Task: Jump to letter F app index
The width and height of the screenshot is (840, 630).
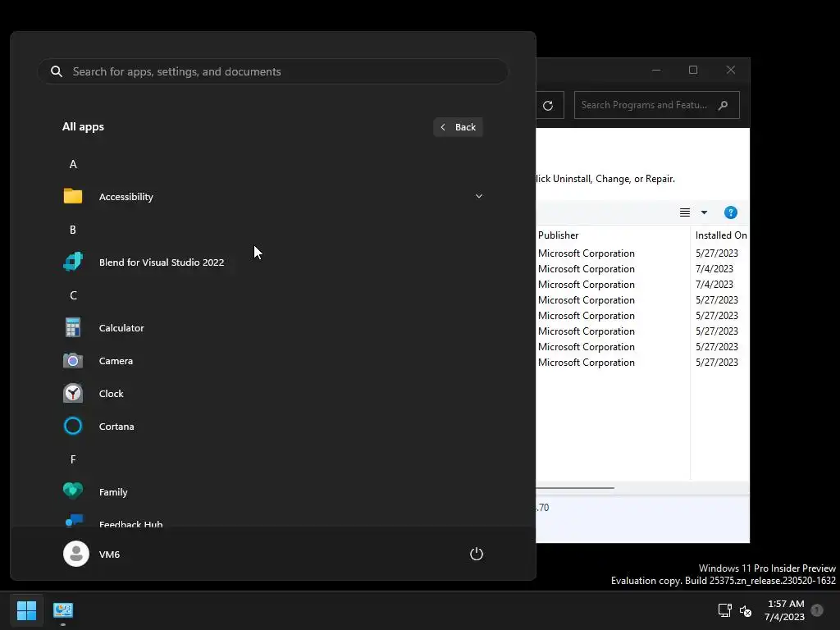Action: pyautogui.click(x=73, y=459)
